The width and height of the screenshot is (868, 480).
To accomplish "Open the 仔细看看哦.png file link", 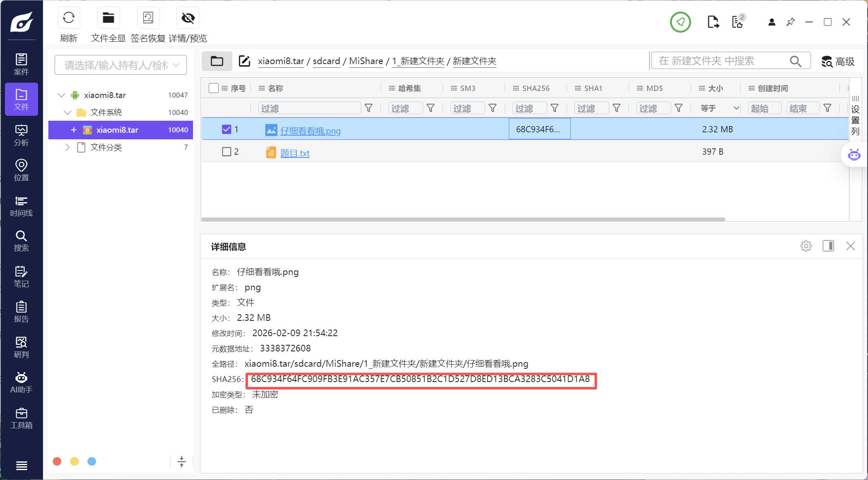I will tap(310, 131).
